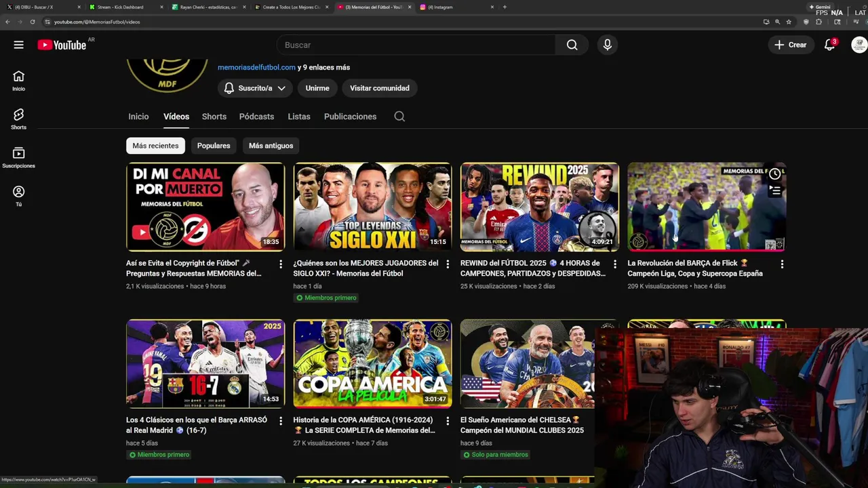Click the channel MDF avatar logo

click(x=167, y=75)
